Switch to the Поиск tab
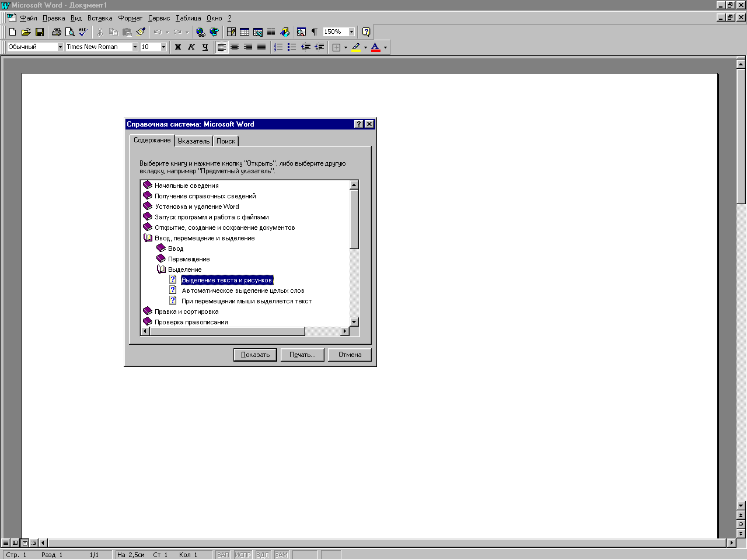 point(226,141)
